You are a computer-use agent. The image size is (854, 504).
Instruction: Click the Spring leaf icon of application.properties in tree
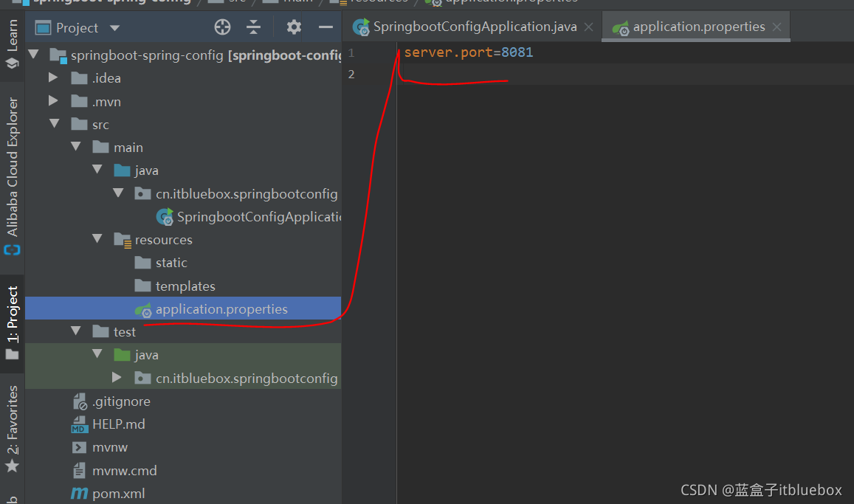tap(143, 310)
